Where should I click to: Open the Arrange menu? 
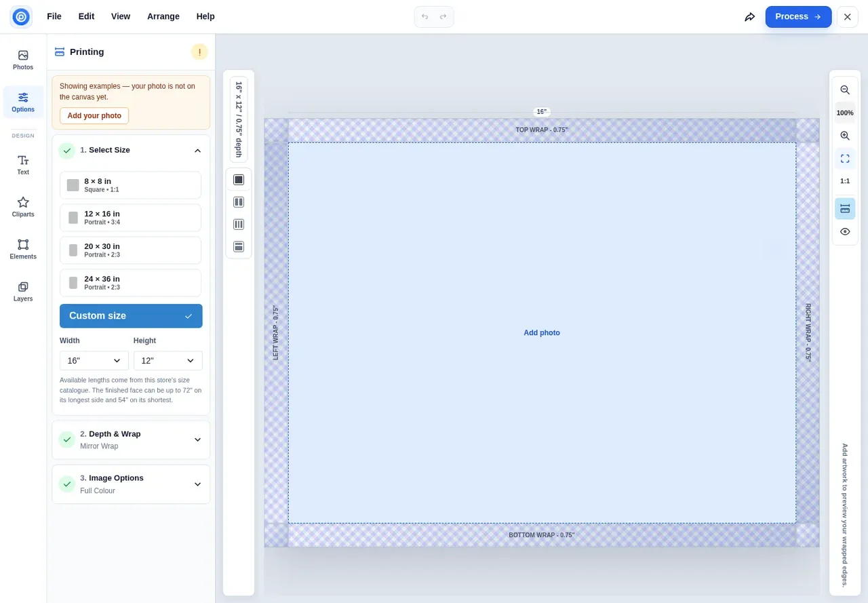[x=163, y=16]
